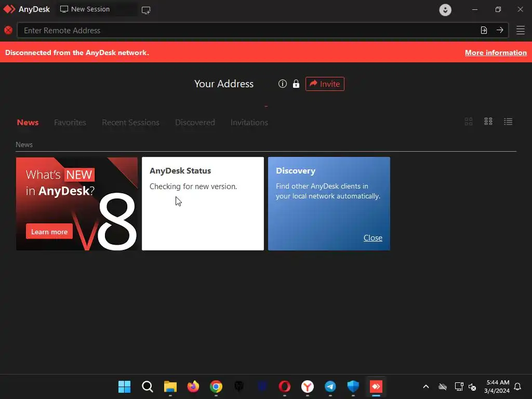Click 'Checking for new version.' text

click(193, 187)
